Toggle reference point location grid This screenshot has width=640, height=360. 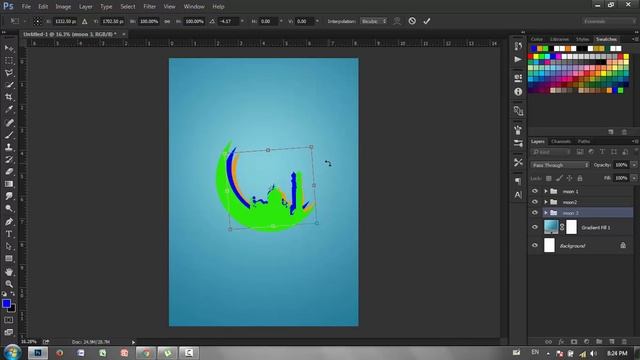point(37,21)
